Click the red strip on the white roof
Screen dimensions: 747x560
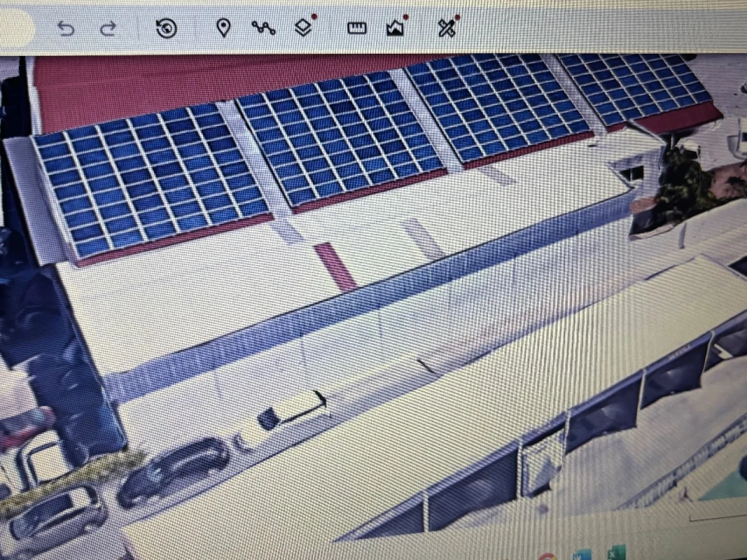pyautogui.click(x=335, y=266)
